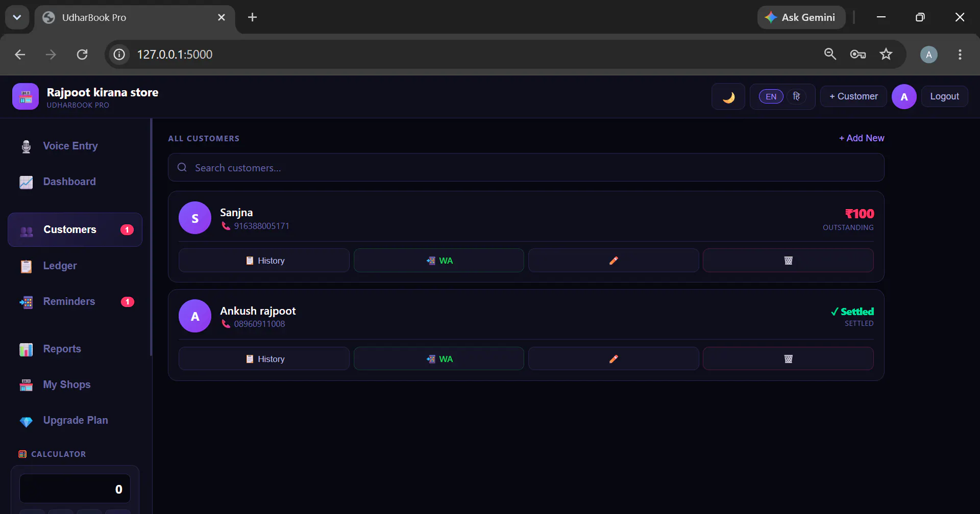
Task: Switch language to EN
Action: coord(771,96)
